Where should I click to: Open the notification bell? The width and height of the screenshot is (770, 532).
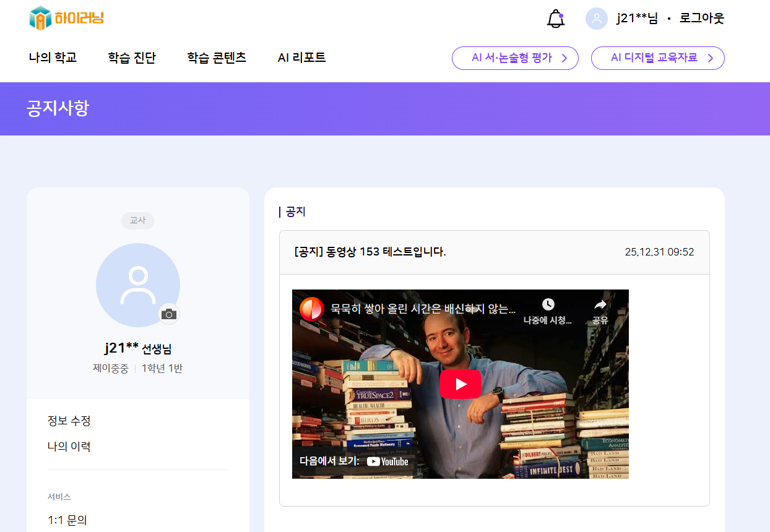(x=556, y=19)
